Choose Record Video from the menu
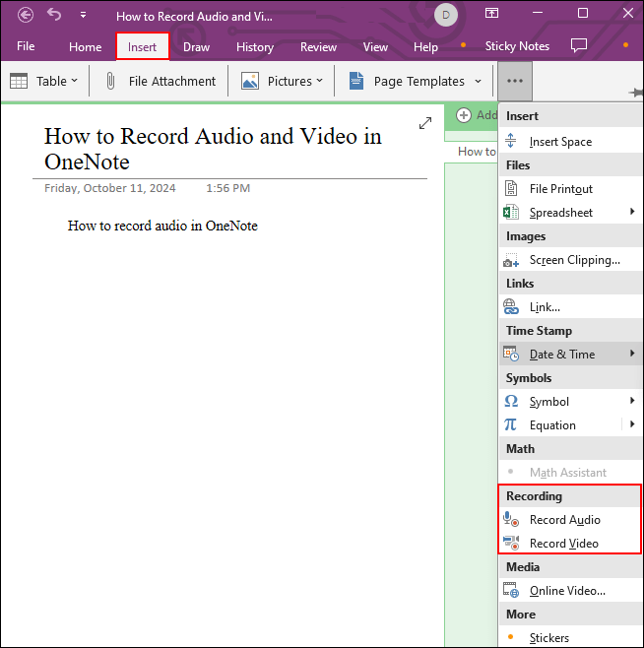Viewport: 644px width, 648px height. (570, 543)
